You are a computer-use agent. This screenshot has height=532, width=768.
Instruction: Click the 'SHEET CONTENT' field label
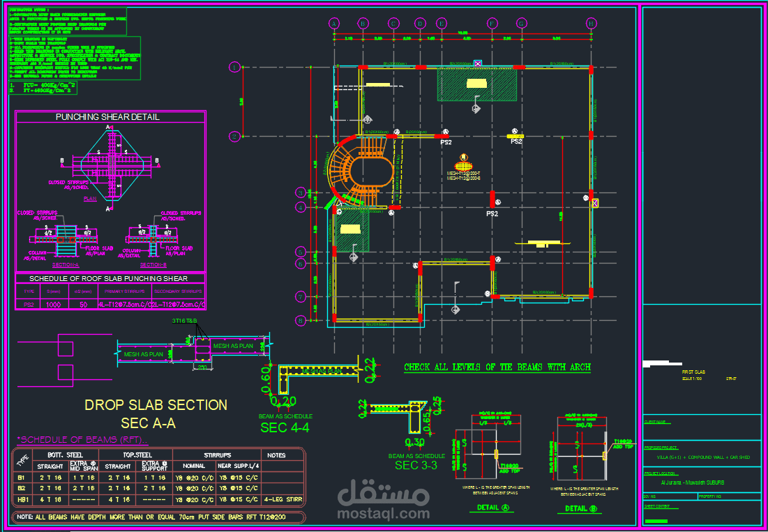click(x=656, y=506)
